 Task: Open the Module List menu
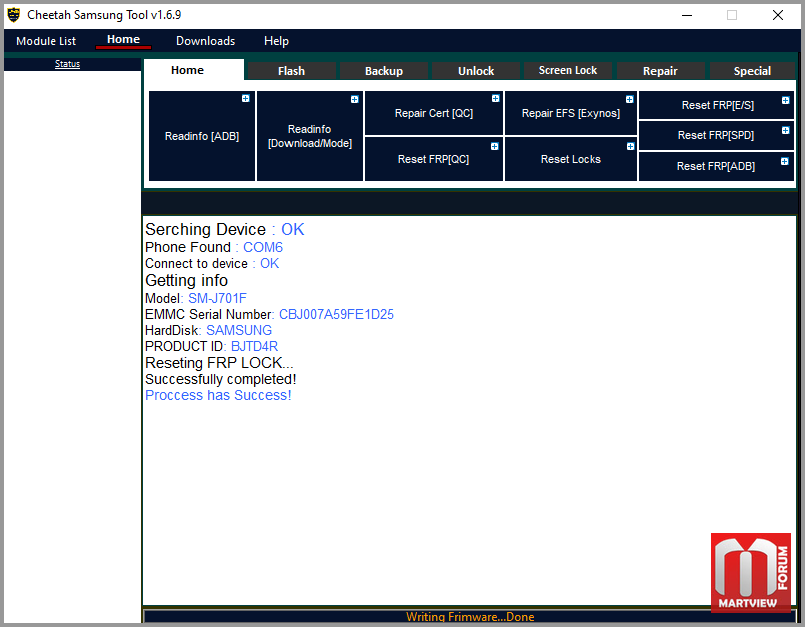(46, 41)
